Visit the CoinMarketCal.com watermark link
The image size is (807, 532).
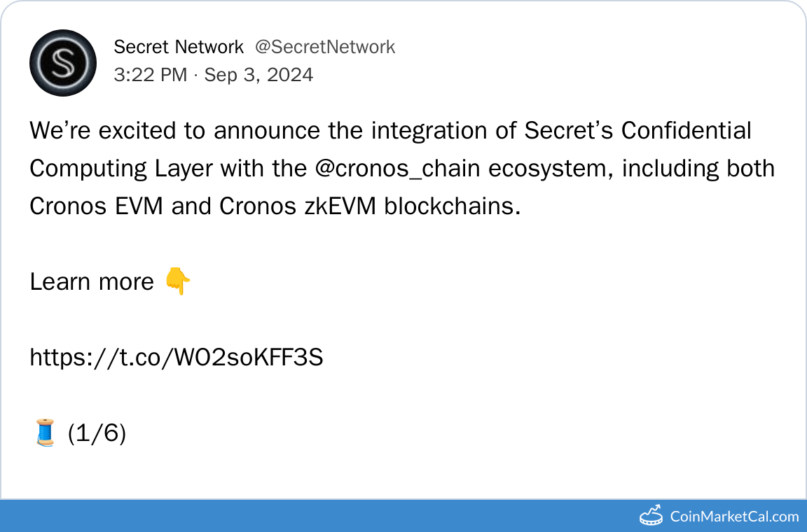[734, 517]
